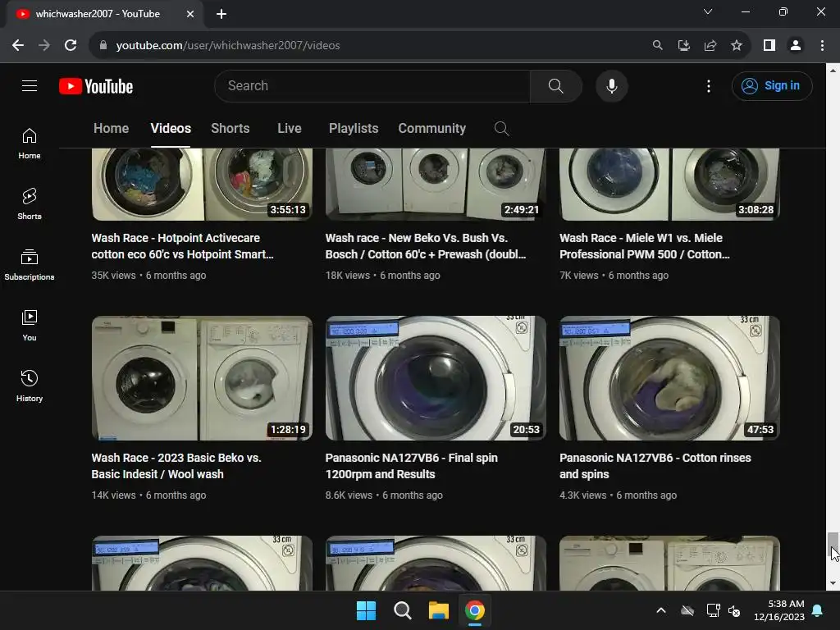Open the notifications bell in taskbar
Image resolution: width=840 pixels, height=630 pixels.
tap(818, 610)
